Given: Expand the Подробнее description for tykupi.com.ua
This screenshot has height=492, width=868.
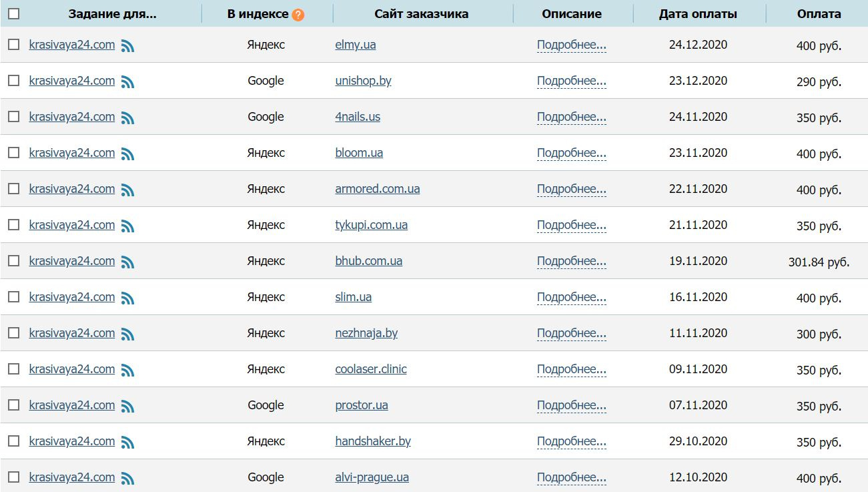Looking at the screenshot, I should 571,225.
